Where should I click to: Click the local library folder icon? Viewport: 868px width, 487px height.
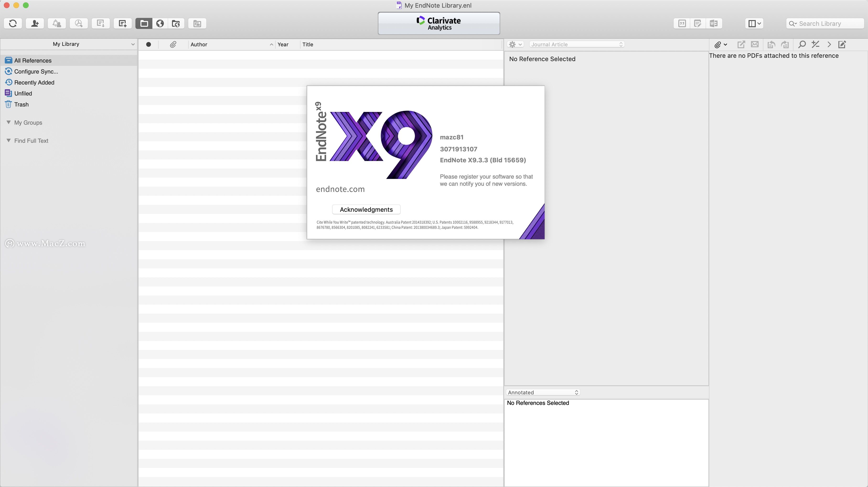(x=144, y=23)
